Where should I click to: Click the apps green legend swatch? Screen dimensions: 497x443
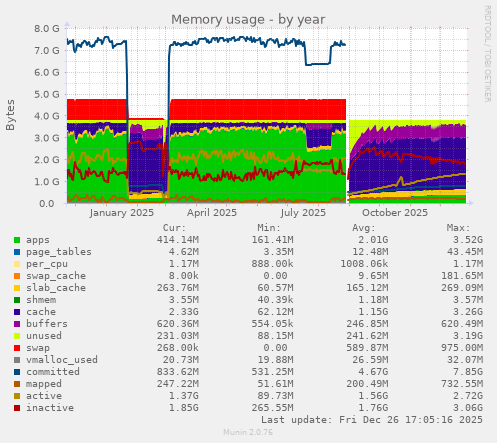[17, 240]
